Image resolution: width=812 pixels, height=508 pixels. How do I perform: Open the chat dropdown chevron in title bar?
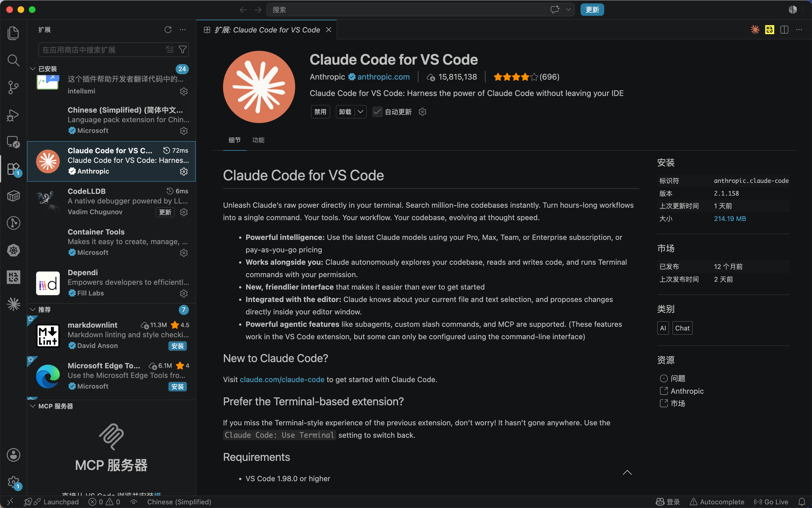568,9
